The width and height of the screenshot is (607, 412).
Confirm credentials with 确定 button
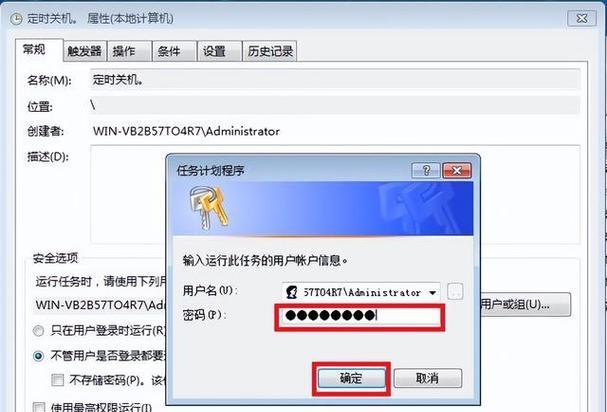[351, 378]
